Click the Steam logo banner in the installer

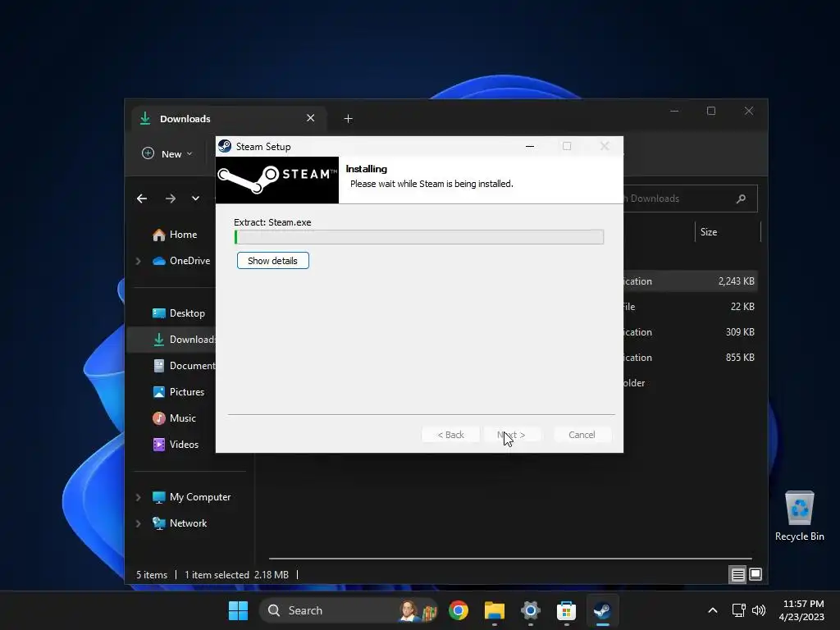tap(277, 180)
